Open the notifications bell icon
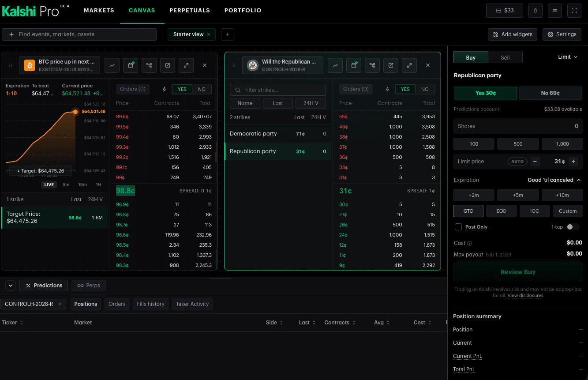Viewport: 588px width, 380px height. click(536, 11)
